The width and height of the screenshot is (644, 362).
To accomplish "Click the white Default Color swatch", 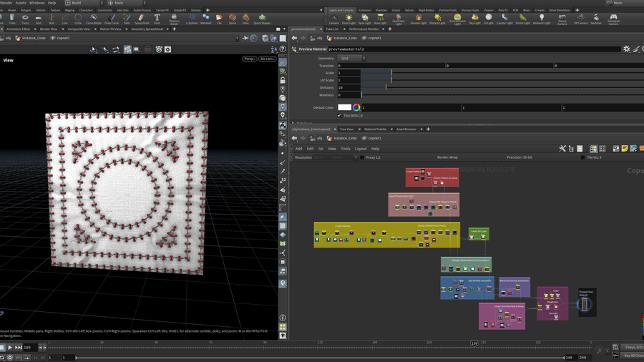I will [x=344, y=107].
